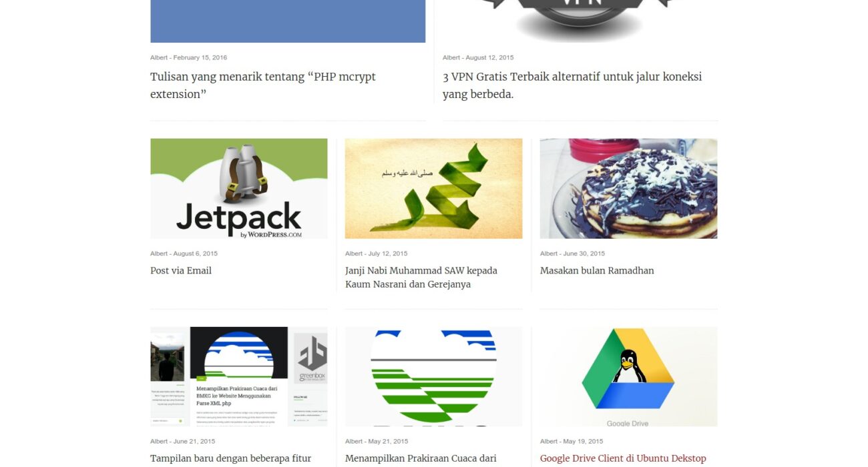Open post titled Post via Email
Screen dimensions: 868x467
point(181,271)
